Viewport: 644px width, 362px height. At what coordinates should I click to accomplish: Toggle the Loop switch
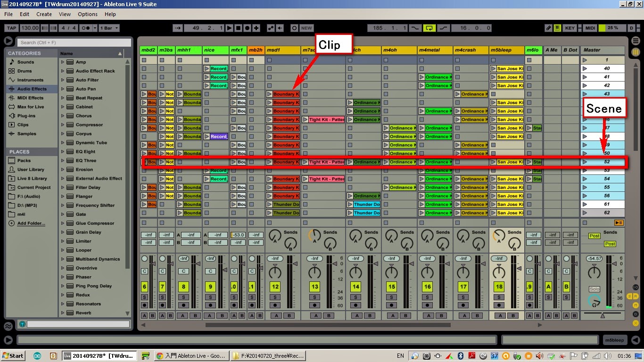click(429, 28)
